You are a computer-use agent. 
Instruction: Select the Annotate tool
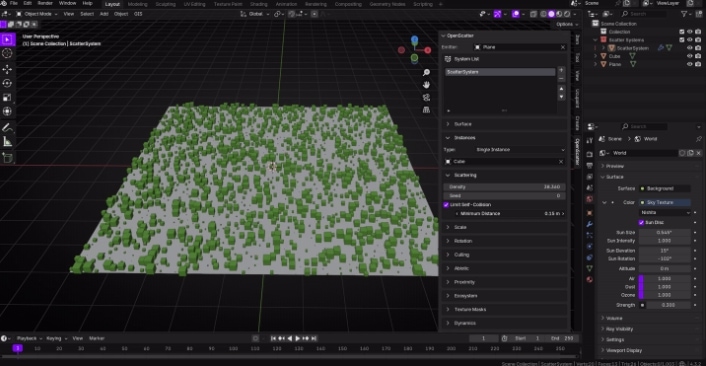(x=7, y=128)
